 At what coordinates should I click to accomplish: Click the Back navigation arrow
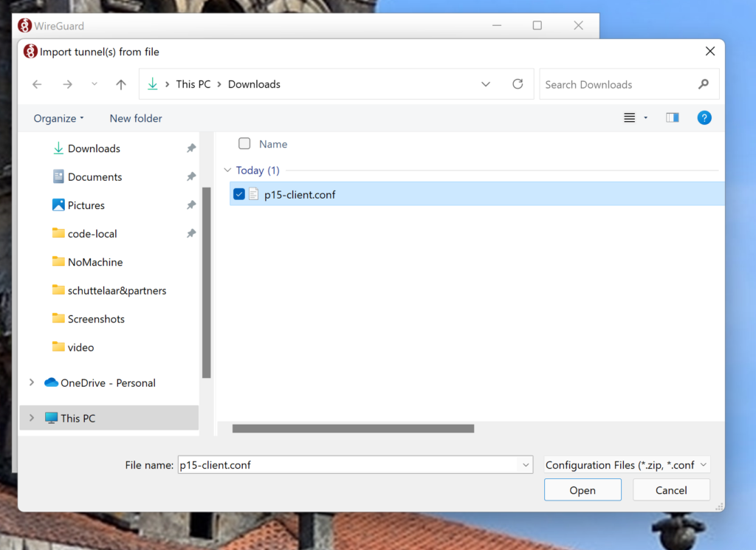(37, 85)
